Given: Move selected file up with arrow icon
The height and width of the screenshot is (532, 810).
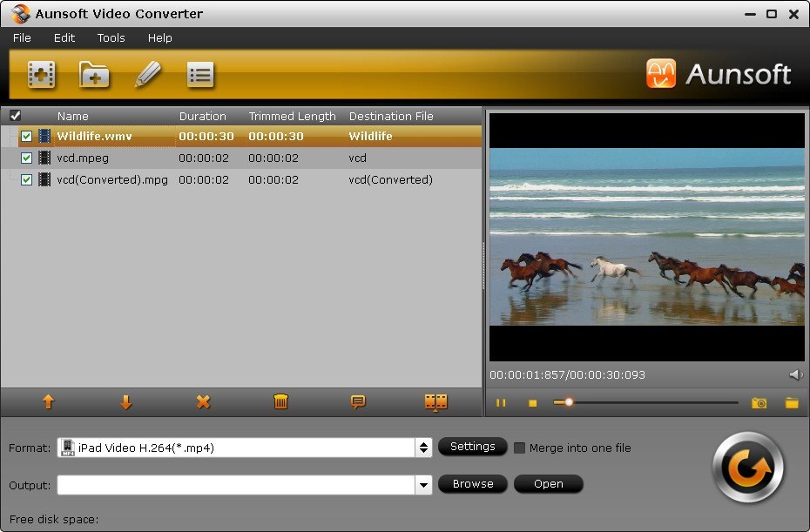Looking at the screenshot, I should tap(49, 402).
